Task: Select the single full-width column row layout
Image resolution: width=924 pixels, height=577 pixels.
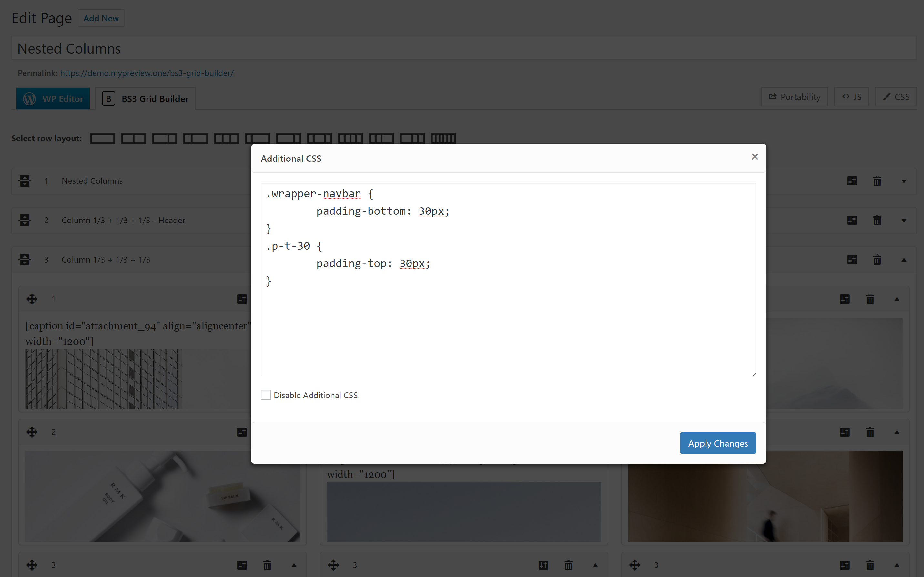Action: tap(102, 138)
